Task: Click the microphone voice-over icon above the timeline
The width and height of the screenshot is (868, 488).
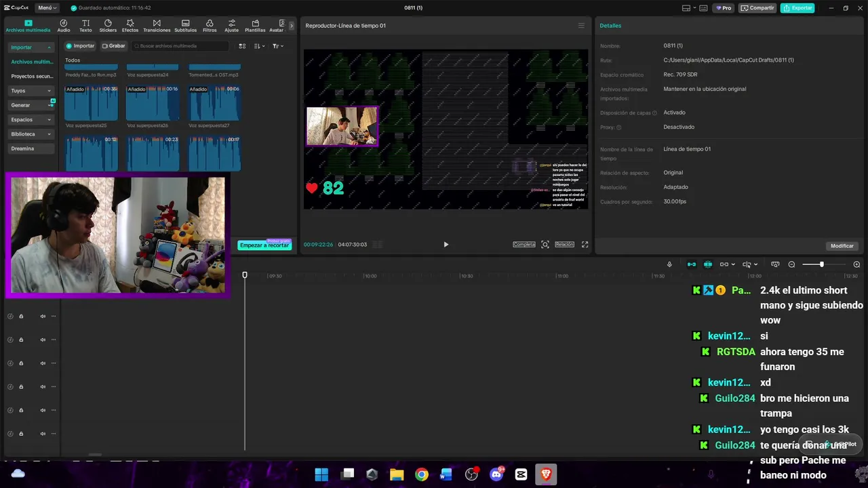Action: tap(669, 264)
